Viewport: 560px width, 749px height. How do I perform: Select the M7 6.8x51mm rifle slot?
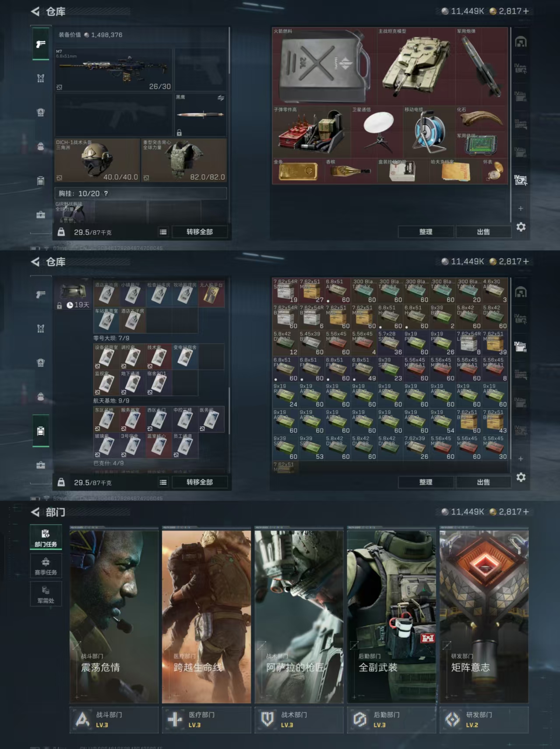point(114,70)
